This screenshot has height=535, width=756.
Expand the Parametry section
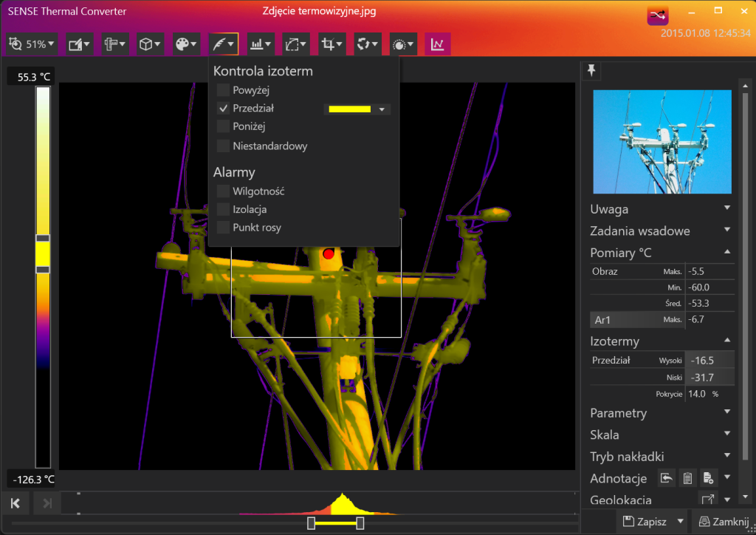click(659, 413)
